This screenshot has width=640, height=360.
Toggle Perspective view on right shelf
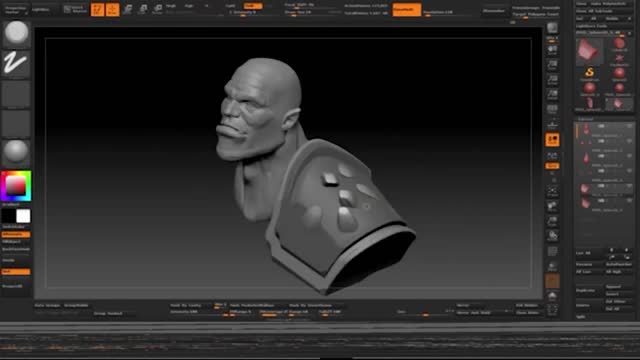(552, 109)
